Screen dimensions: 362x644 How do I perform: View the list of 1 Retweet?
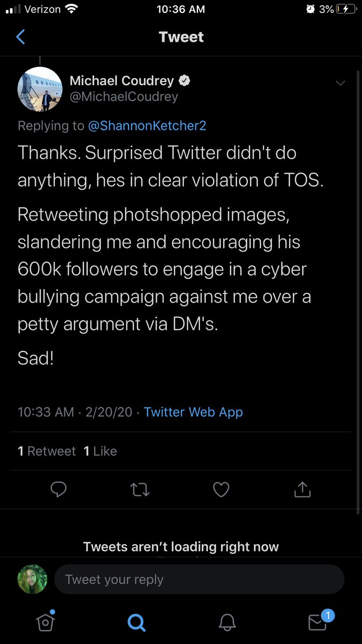pos(47,451)
